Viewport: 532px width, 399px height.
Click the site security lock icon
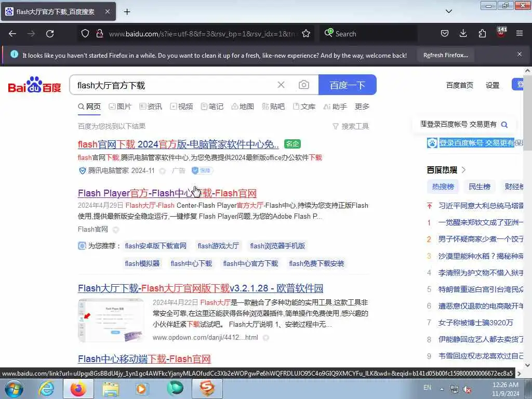(x=99, y=33)
